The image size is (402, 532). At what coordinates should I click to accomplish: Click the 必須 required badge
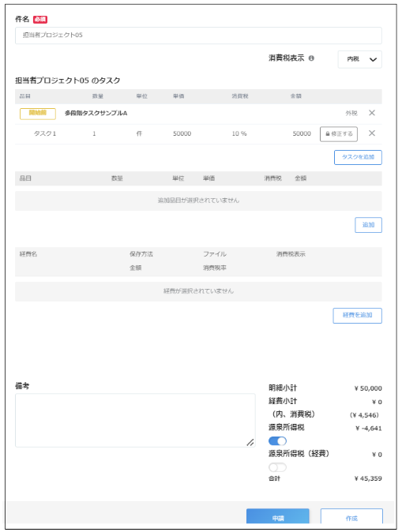click(40, 20)
